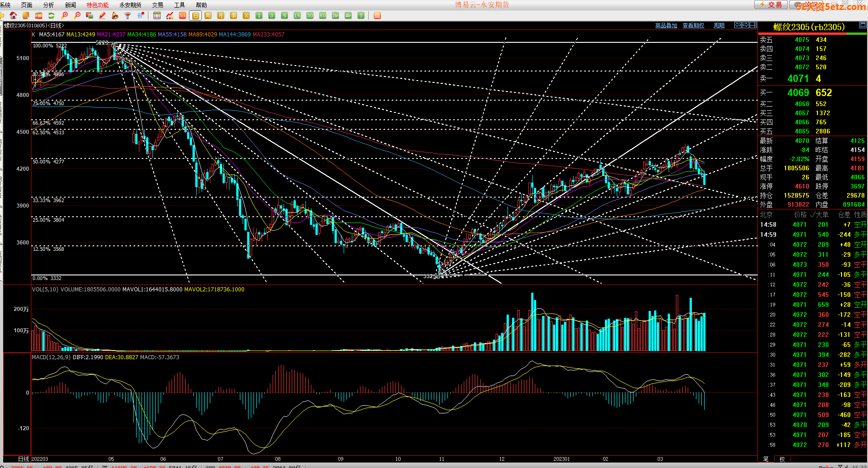Click the blue '新' news icon

141,15
